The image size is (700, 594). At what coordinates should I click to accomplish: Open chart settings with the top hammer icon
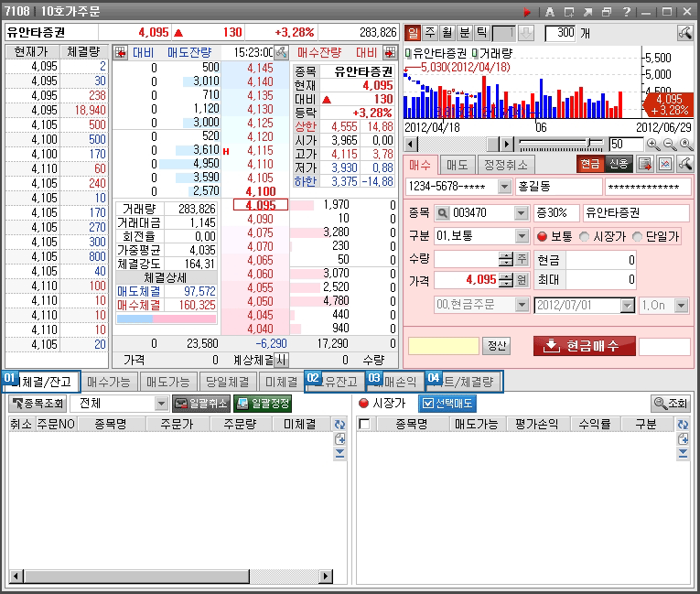coord(684,33)
